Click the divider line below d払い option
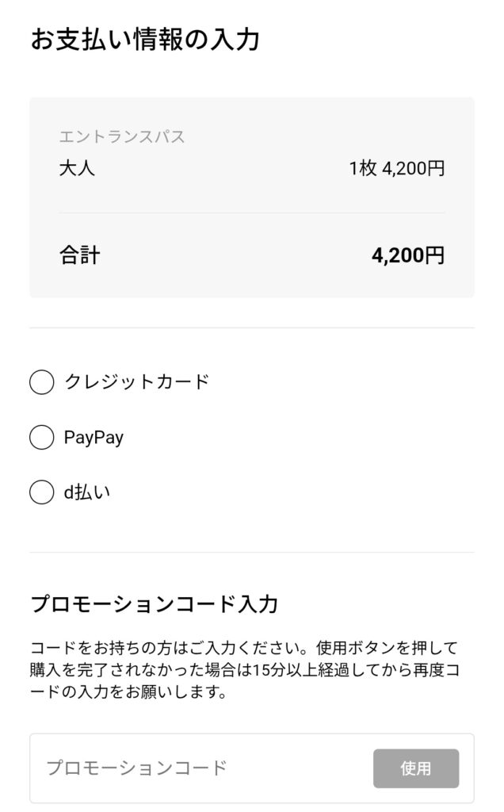The width and height of the screenshot is (504, 812). 252,552
